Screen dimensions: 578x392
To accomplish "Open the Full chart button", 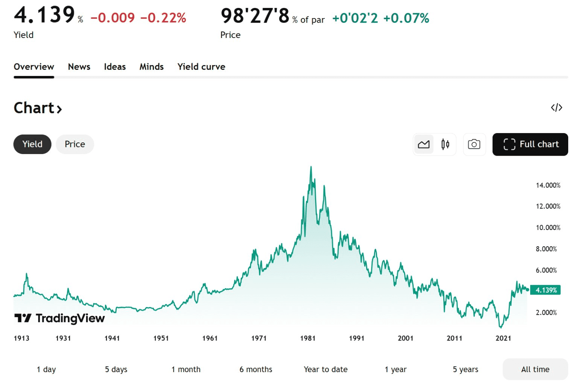I will pyautogui.click(x=530, y=144).
